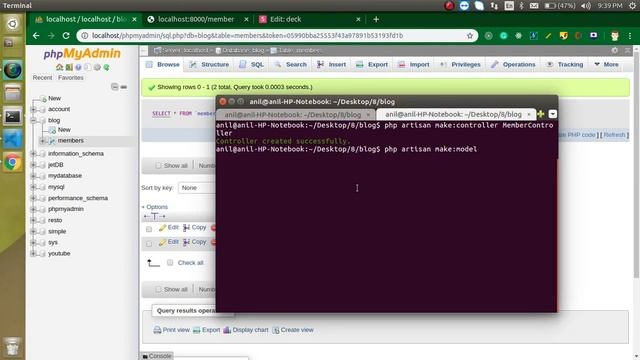The height and width of the screenshot is (360, 640).
Task: Click the Display chart link
Action: pyautogui.click(x=246, y=330)
